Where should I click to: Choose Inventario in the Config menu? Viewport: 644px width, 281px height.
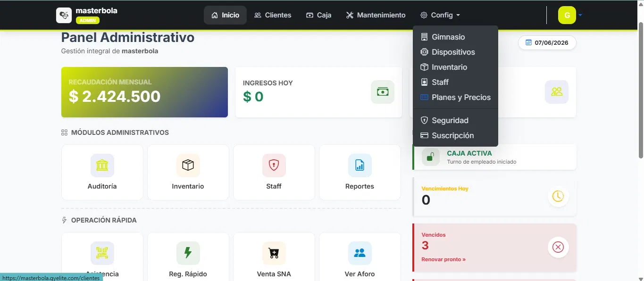pyautogui.click(x=455, y=67)
